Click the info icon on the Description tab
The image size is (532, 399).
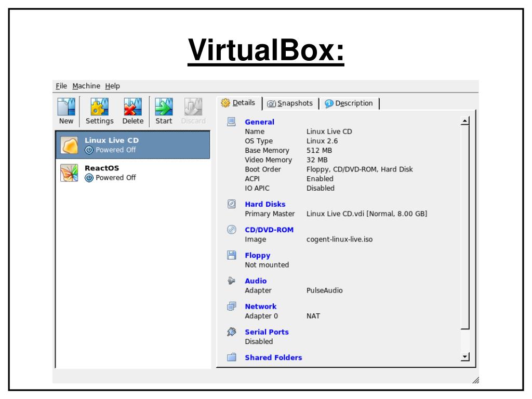[x=329, y=104]
